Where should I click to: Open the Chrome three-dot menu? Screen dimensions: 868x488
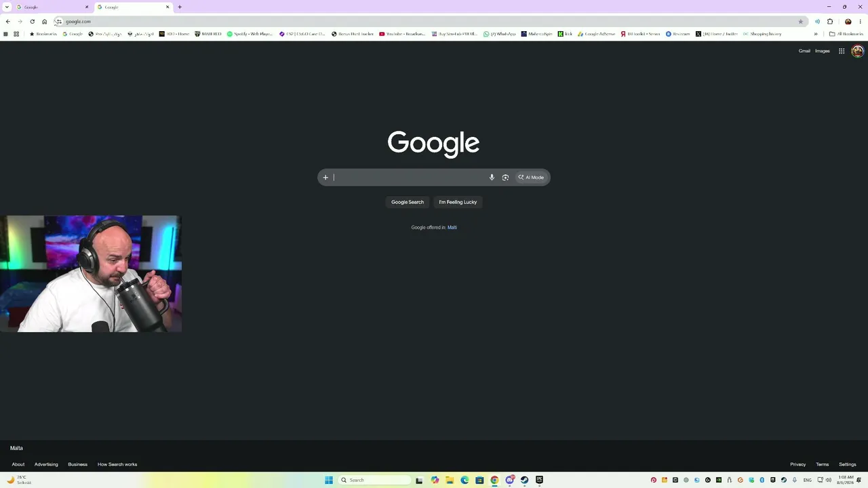(x=860, y=22)
